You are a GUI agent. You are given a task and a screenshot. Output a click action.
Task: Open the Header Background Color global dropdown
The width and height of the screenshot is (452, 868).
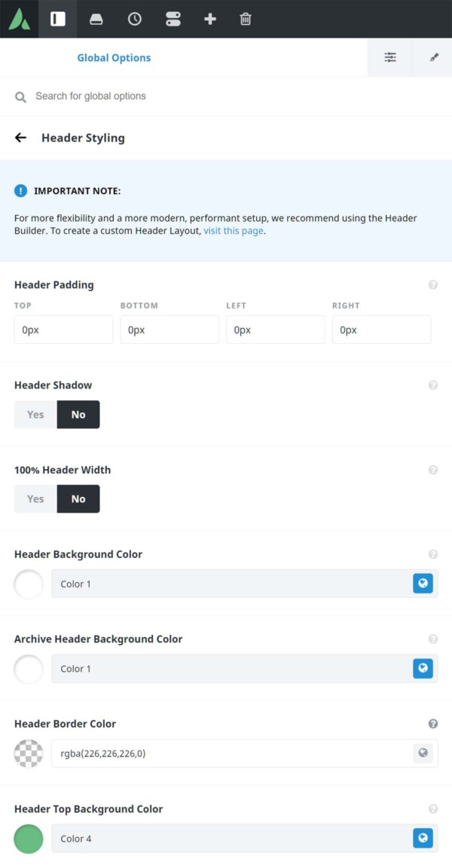pos(423,583)
